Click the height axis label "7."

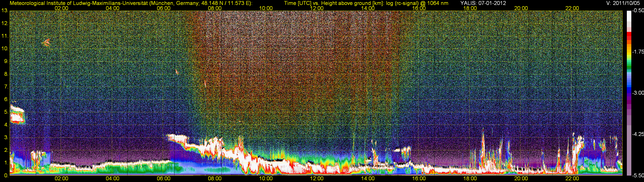pyautogui.click(x=6, y=87)
